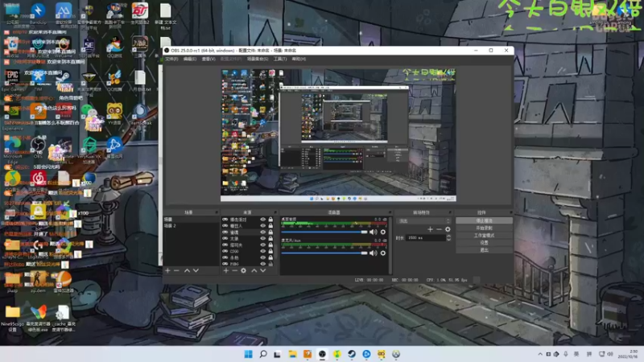Click 开始录制 to start recording
Screen dimensions: 644x362
pos(484,228)
